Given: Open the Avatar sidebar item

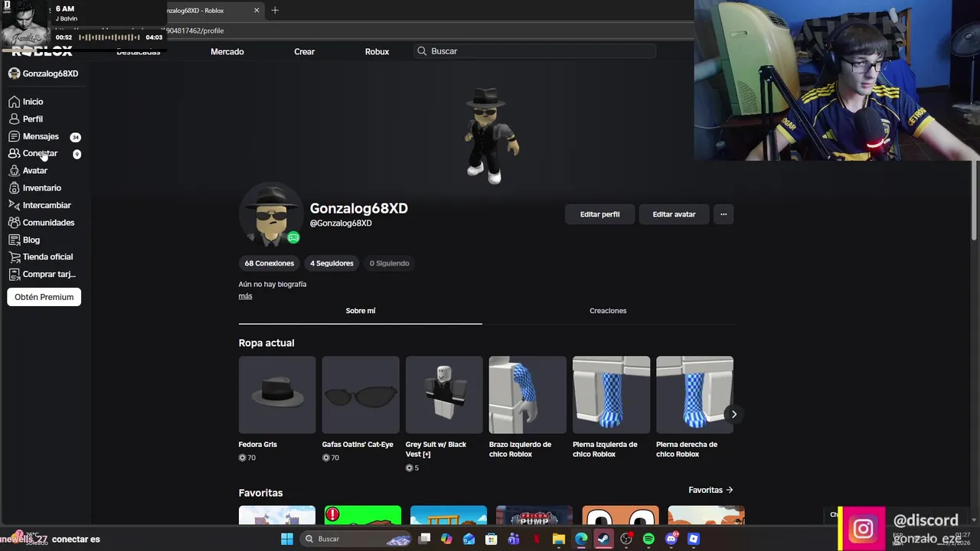Looking at the screenshot, I should pyautogui.click(x=34, y=171).
